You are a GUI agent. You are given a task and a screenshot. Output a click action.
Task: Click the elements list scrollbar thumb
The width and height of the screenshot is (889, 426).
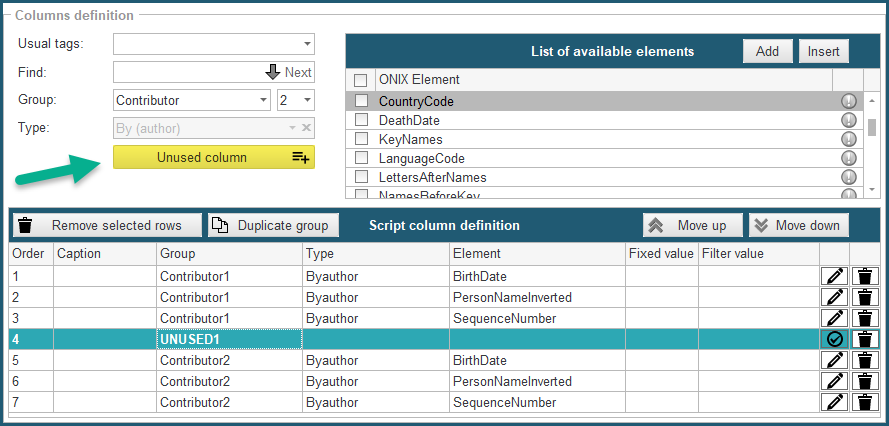click(872, 127)
